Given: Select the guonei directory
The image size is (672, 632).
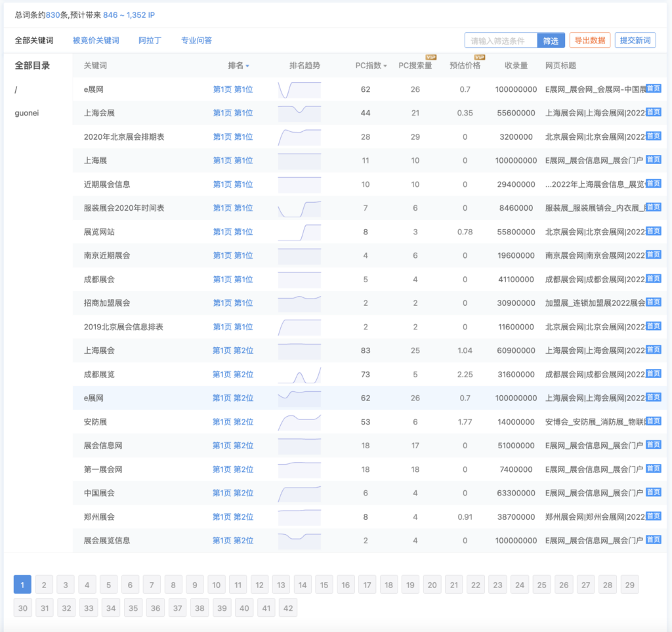Looking at the screenshot, I should pyautogui.click(x=26, y=113).
